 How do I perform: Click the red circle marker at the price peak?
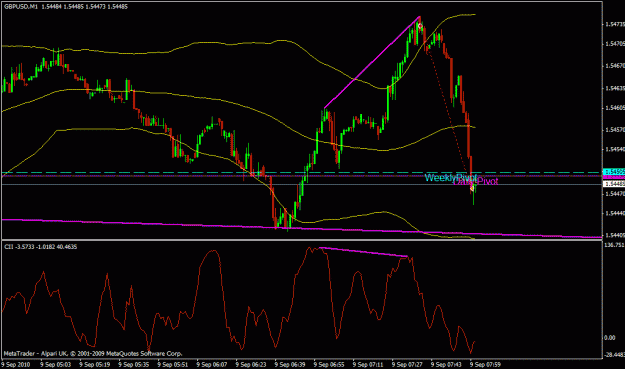pos(420,26)
